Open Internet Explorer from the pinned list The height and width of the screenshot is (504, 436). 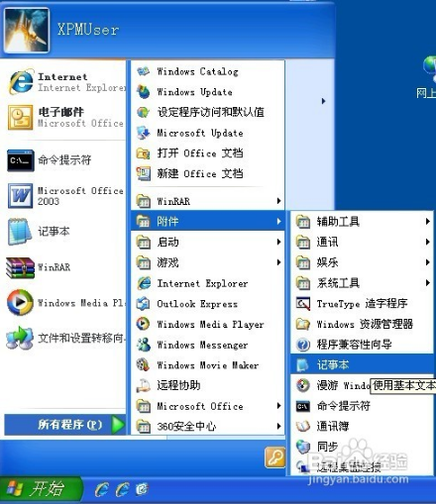65,82
